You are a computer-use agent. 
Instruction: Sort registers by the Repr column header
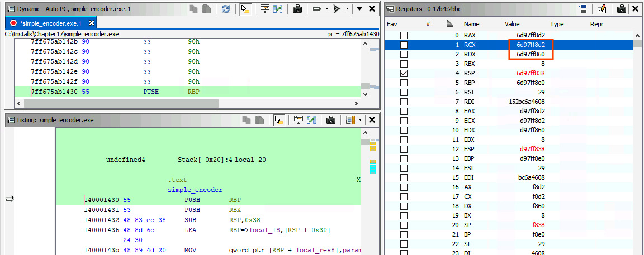tap(597, 24)
